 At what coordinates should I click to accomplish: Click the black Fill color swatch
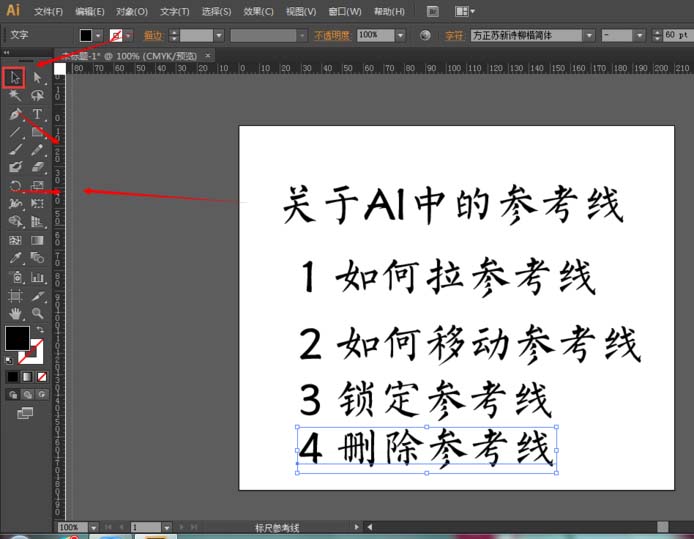coord(17,338)
